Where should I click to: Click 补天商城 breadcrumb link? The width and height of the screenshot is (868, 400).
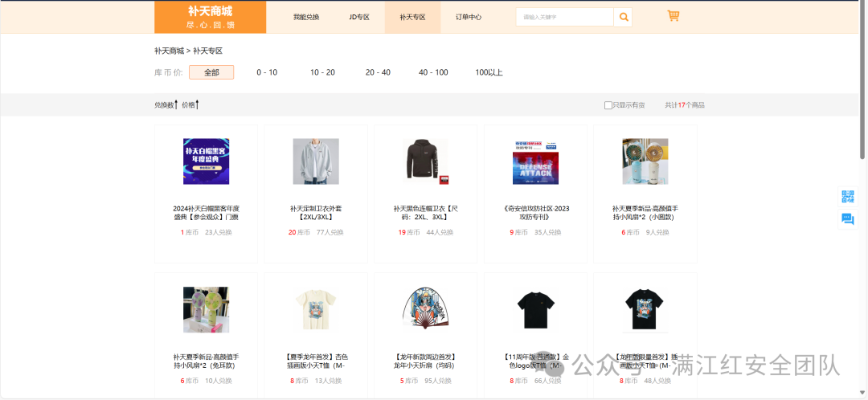point(169,51)
